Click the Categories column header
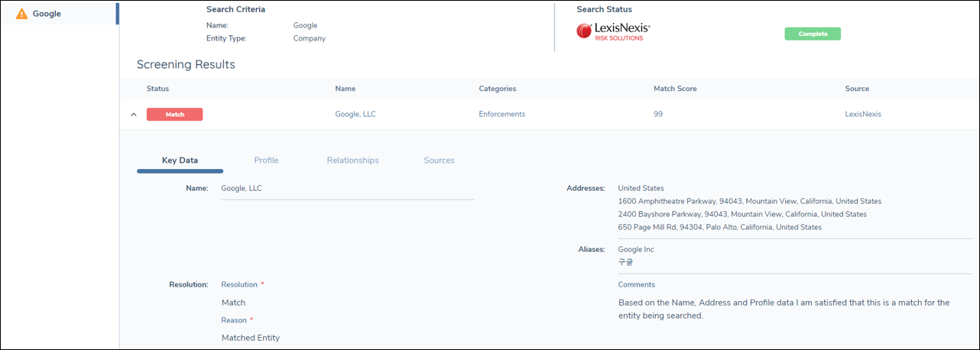Screen dimensions: 980x350 tap(497, 89)
